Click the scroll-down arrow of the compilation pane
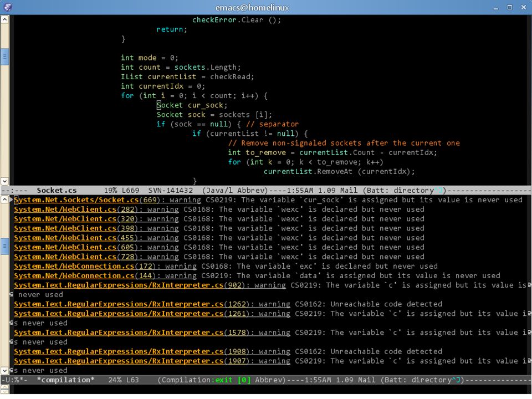The image size is (532, 399). (x=5, y=371)
